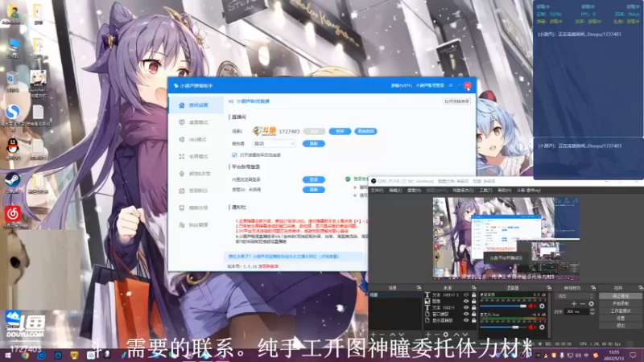
Task: Add a new scene with OBS scenes plus button
Action: click(374, 335)
